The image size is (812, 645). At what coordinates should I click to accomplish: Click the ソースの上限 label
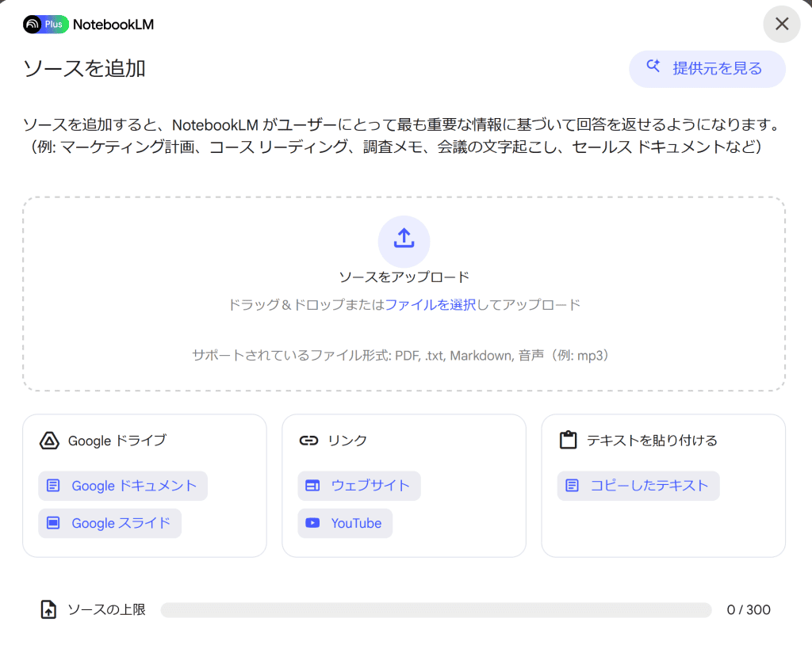tap(107, 610)
